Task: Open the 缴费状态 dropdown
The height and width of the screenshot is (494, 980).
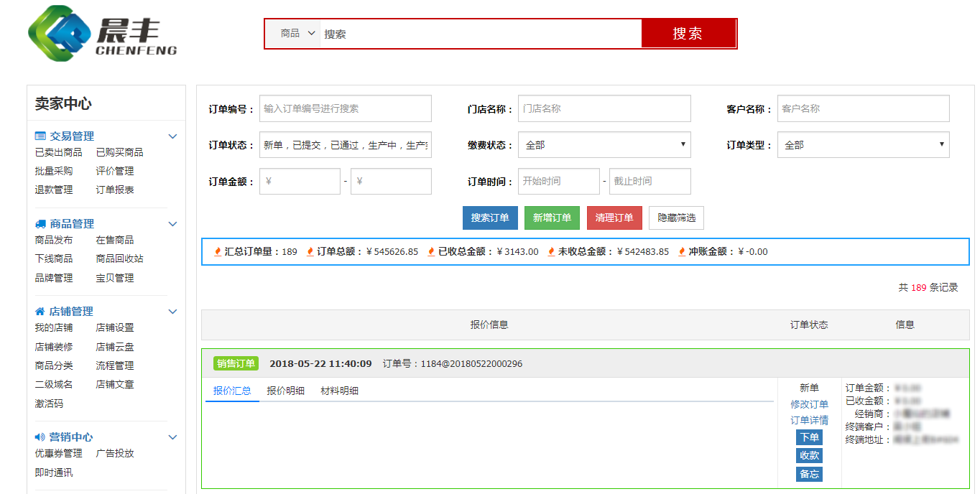Action: (604, 145)
